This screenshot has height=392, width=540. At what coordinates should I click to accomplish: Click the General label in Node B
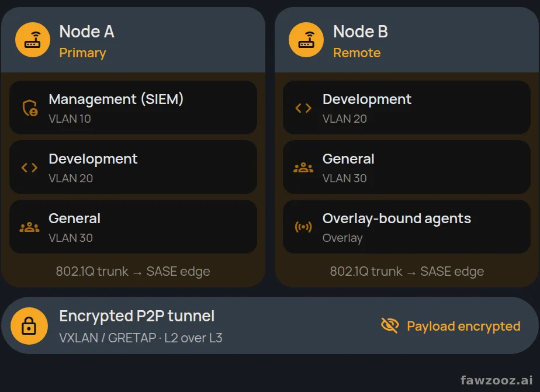tap(348, 159)
